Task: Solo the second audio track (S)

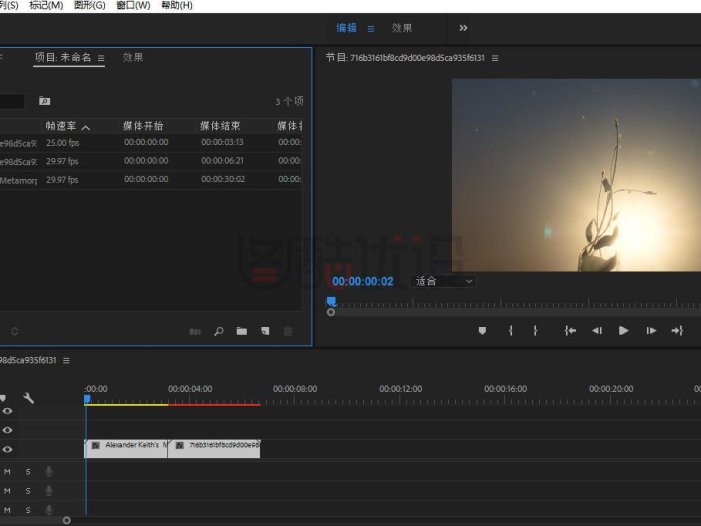Action: pyautogui.click(x=28, y=491)
